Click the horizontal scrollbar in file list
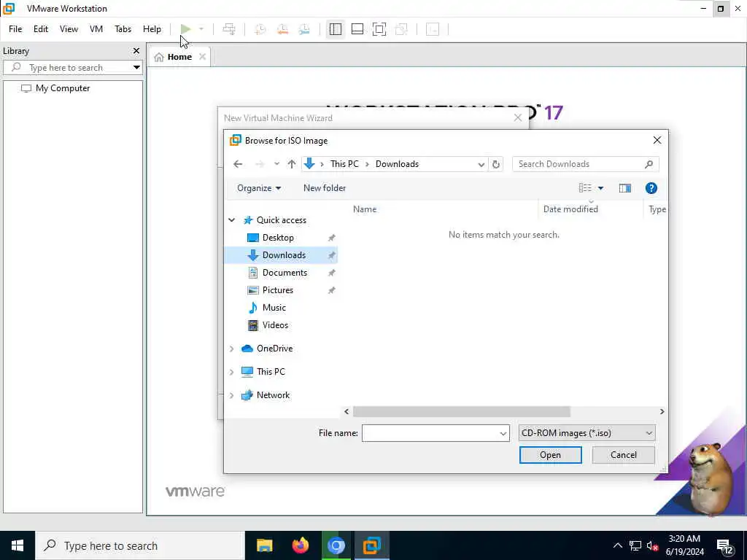This screenshot has height=560, width=747. 461,411
